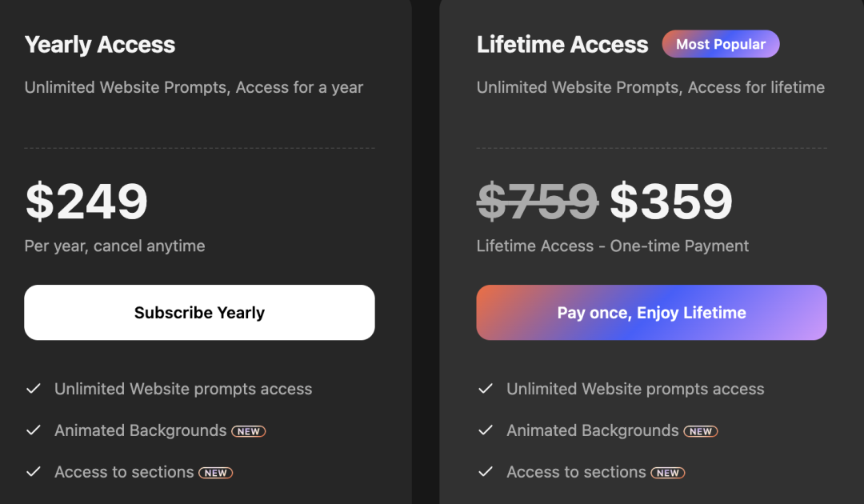Click NEW badge on Lifetime Access to sections

point(668,473)
